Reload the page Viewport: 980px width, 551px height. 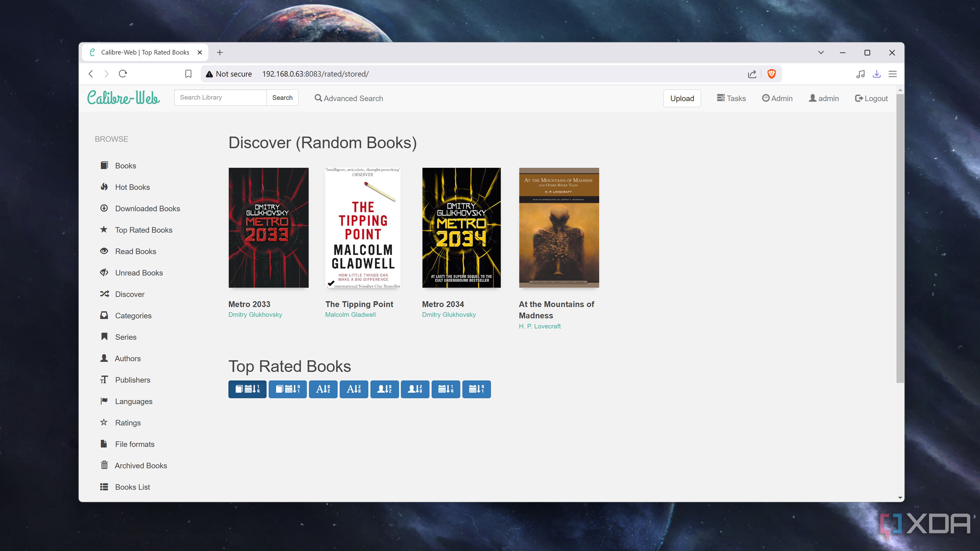pos(122,74)
